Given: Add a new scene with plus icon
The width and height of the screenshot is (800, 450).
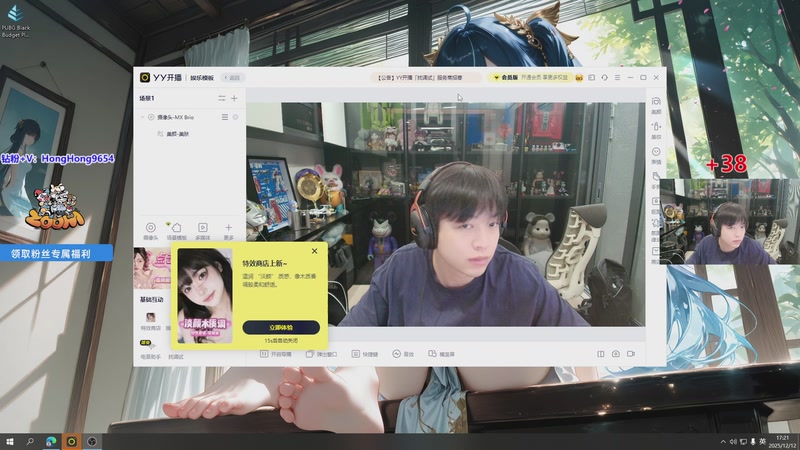Looking at the screenshot, I should [x=234, y=98].
